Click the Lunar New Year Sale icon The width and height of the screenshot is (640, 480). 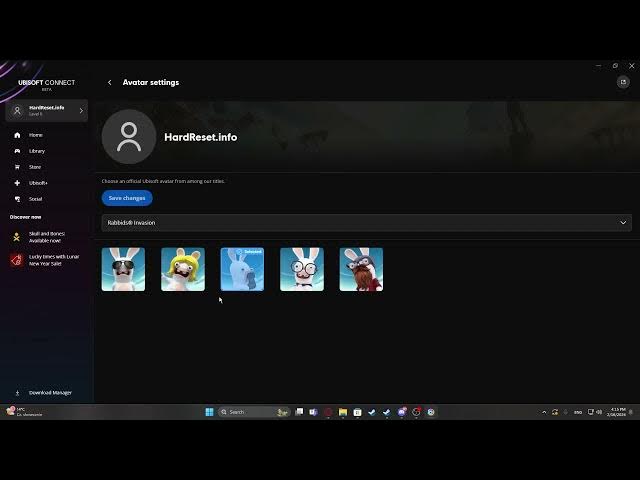(x=17, y=260)
